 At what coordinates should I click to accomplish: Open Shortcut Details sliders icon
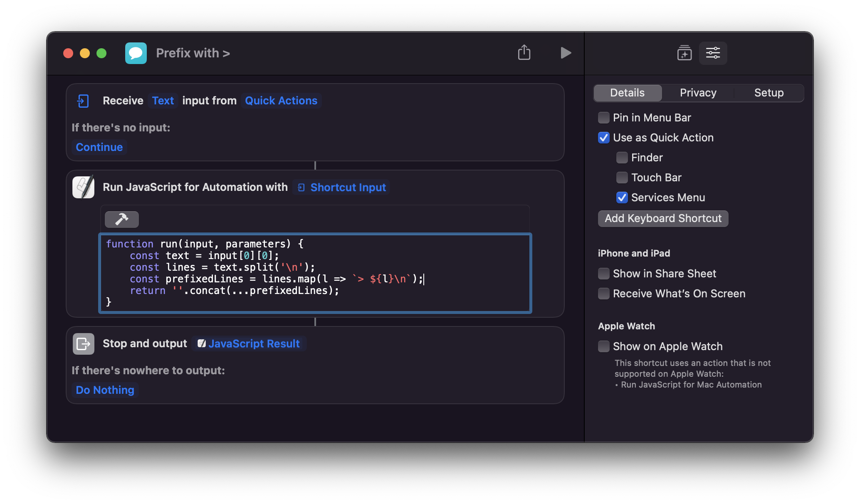(x=713, y=53)
